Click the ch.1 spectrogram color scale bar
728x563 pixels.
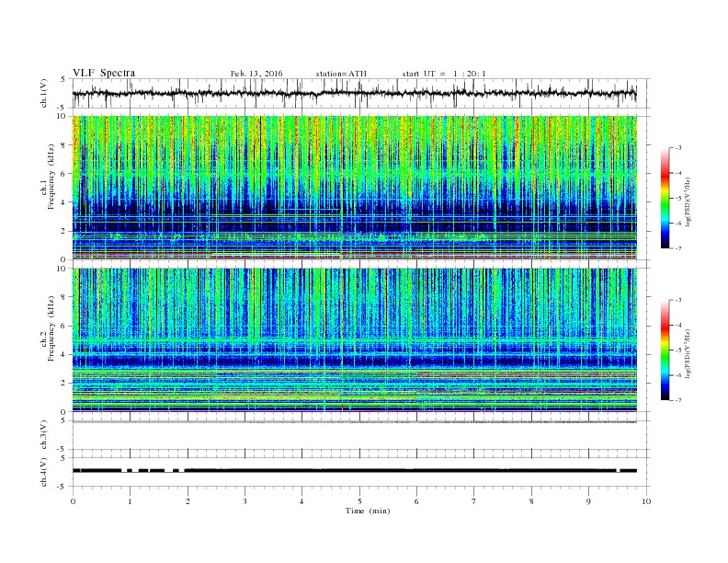click(x=665, y=199)
